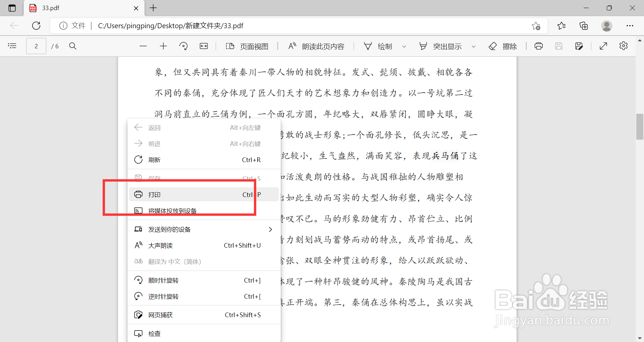Image resolution: width=644 pixels, height=342 pixels.
Task: Click the file info icon in address bar
Action: point(63,26)
